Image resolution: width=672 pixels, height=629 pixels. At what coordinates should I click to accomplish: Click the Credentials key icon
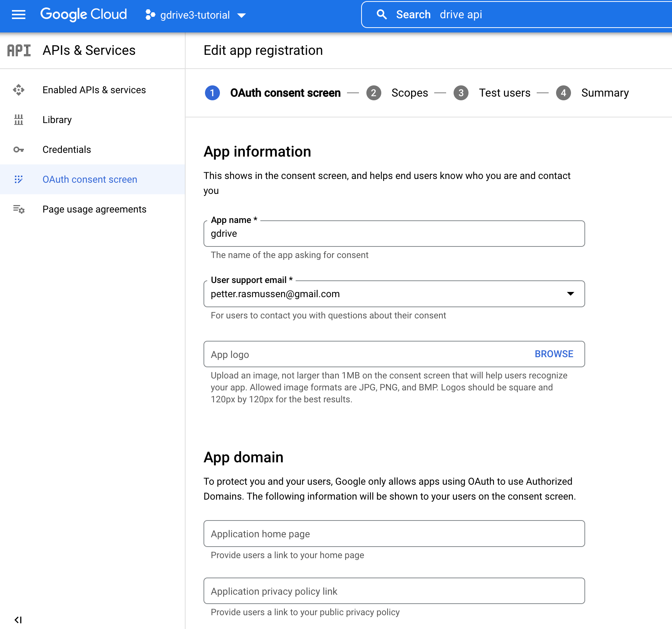[18, 150]
